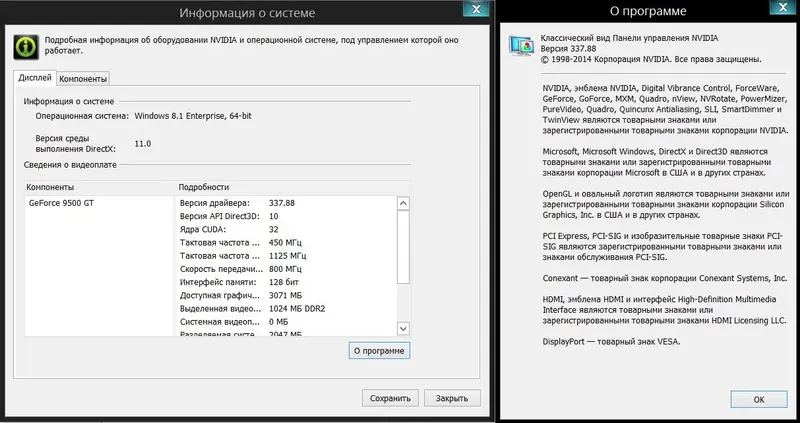This screenshot has width=800, height=423.
Task: Click the 128 бит value
Action: 284,282
